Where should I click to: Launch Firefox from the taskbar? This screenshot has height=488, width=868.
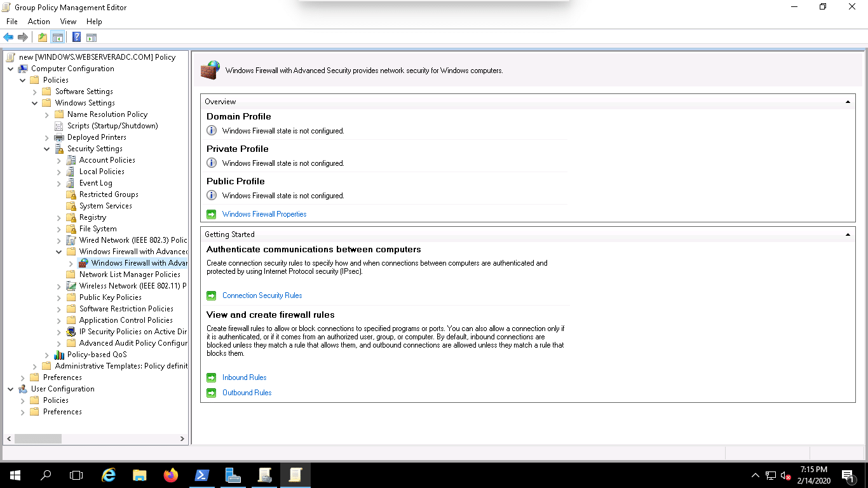coord(171,475)
